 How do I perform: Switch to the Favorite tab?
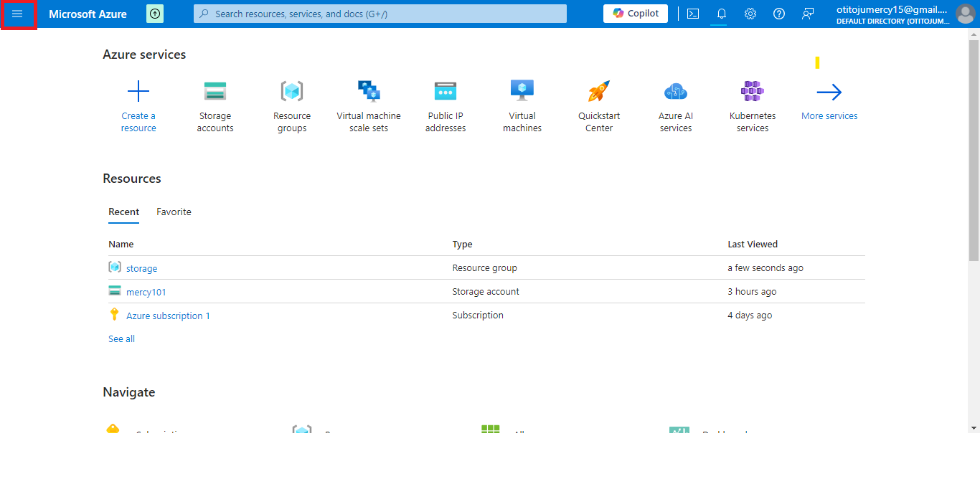coord(174,212)
